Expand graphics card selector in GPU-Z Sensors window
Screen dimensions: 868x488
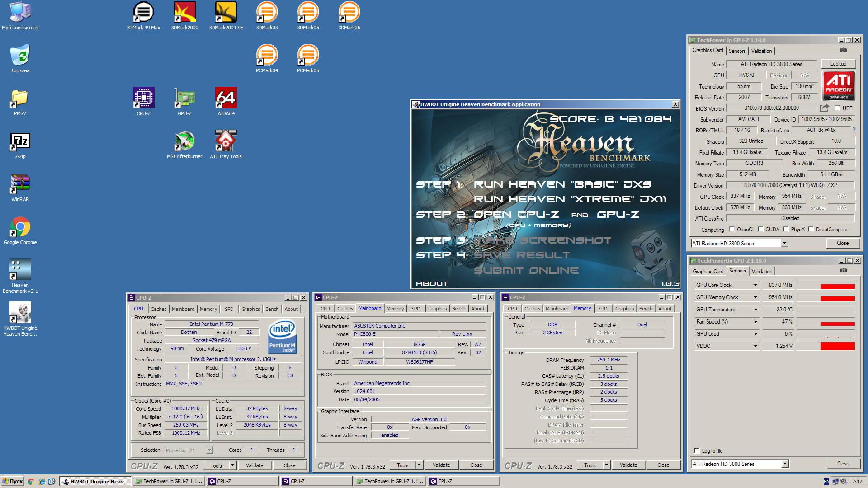point(785,464)
